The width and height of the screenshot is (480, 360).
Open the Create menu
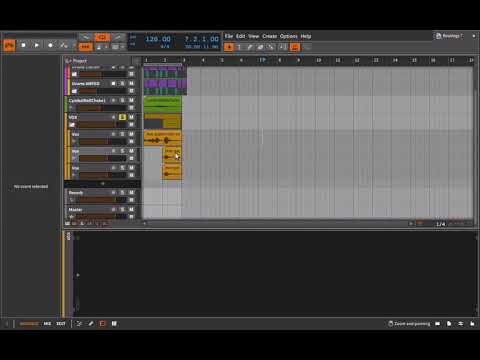pyautogui.click(x=269, y=36)
